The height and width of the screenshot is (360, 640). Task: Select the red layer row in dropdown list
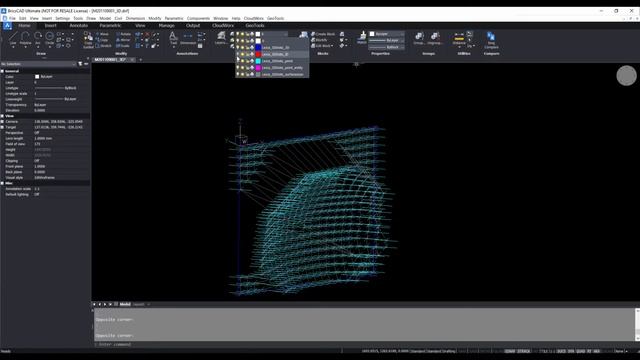coord(272,54)
